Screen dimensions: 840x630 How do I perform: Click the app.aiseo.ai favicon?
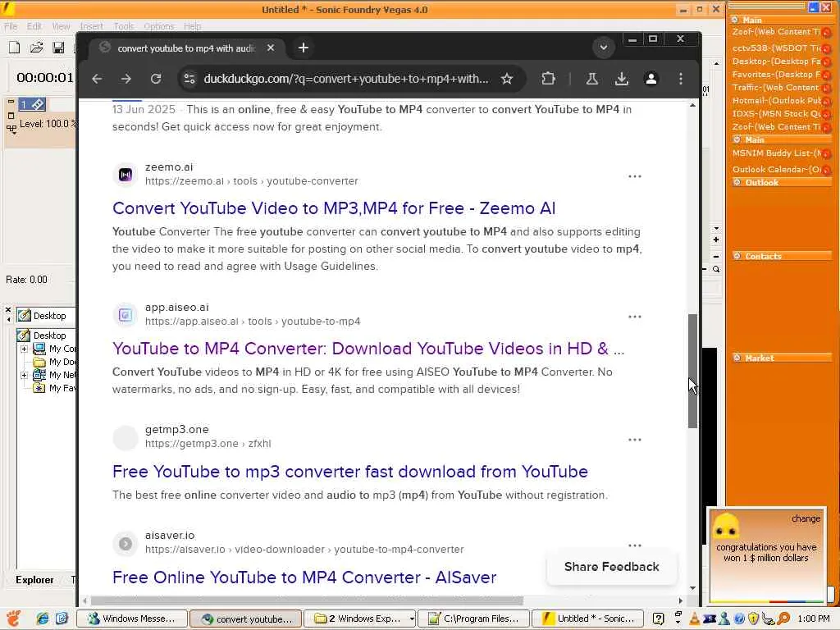[x=126, y=315]
